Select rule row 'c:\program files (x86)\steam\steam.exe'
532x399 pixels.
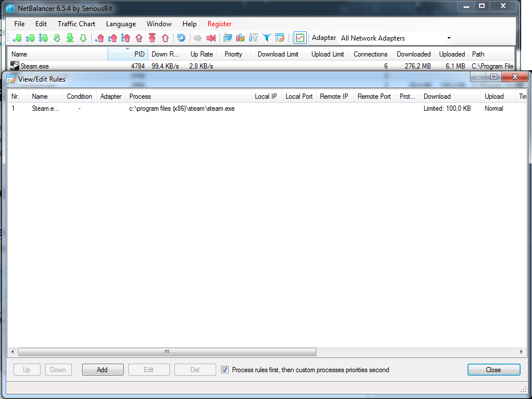click(x=267, y=108)
